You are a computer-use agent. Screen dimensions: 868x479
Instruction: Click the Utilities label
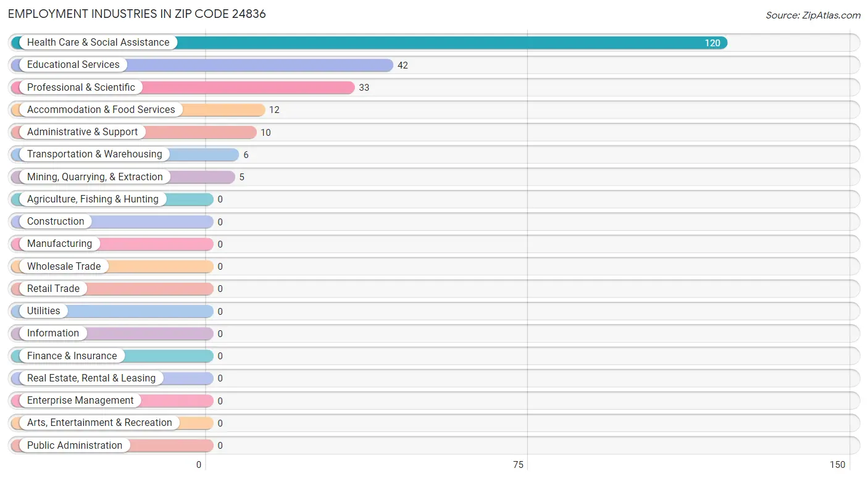pos(44,311)
